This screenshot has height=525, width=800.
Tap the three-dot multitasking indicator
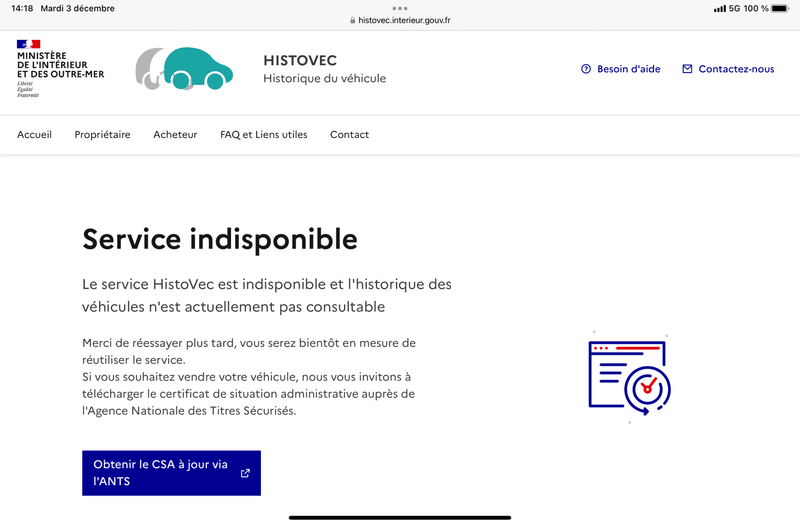pos(400,8)
